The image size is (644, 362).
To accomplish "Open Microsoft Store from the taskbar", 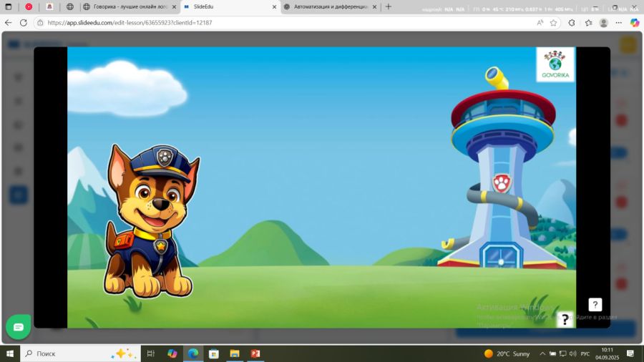I will click(213, 353).
